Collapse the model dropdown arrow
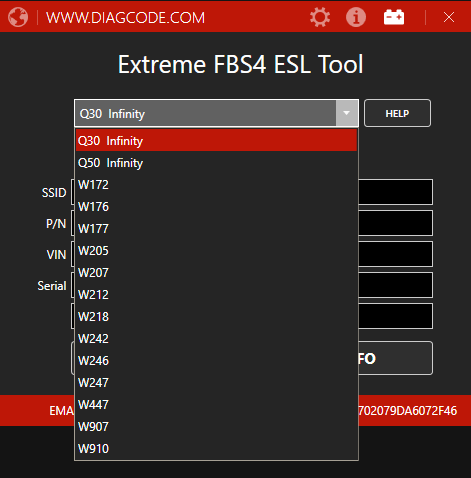 (347, 113)
